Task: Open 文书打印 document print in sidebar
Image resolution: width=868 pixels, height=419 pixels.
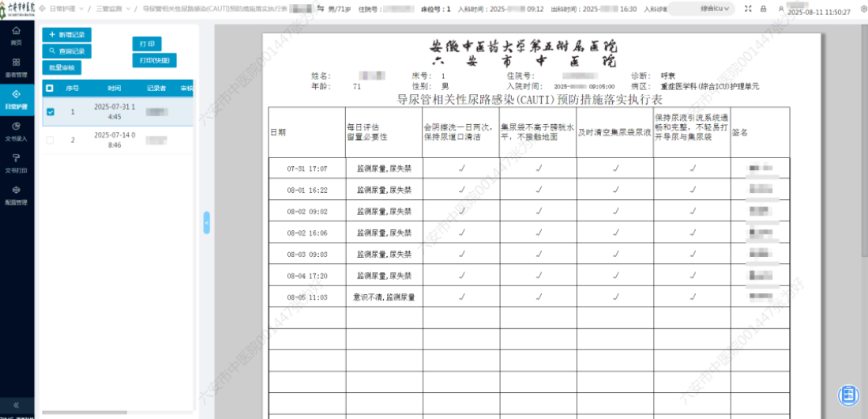Action: click(16, 162)
